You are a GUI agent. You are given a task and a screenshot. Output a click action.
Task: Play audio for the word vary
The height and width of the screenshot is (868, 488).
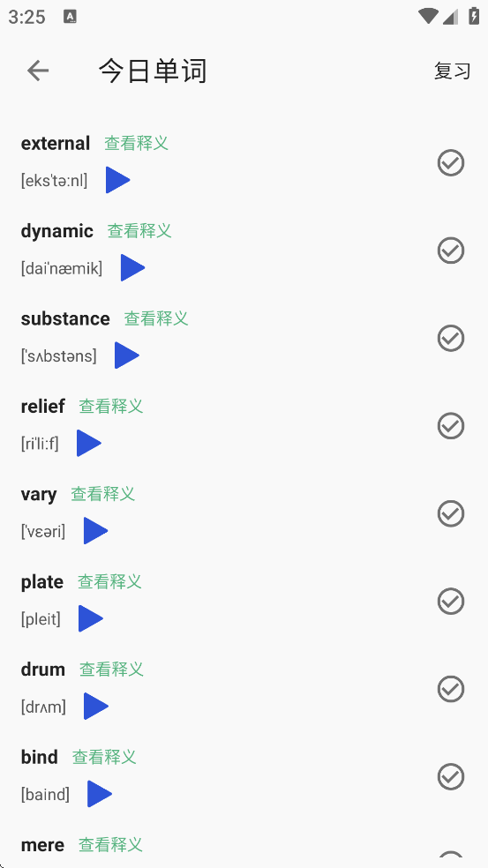click(x=95, y=531)
